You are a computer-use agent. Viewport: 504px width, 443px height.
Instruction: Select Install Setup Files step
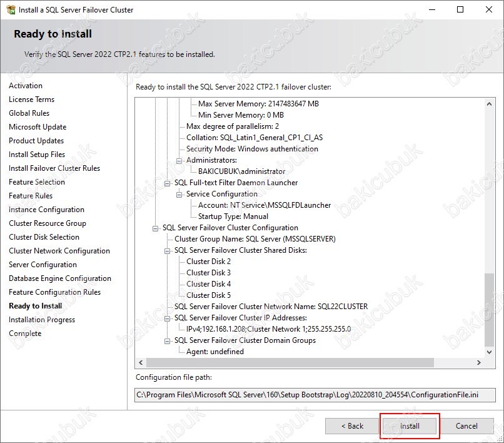[37, 155]
